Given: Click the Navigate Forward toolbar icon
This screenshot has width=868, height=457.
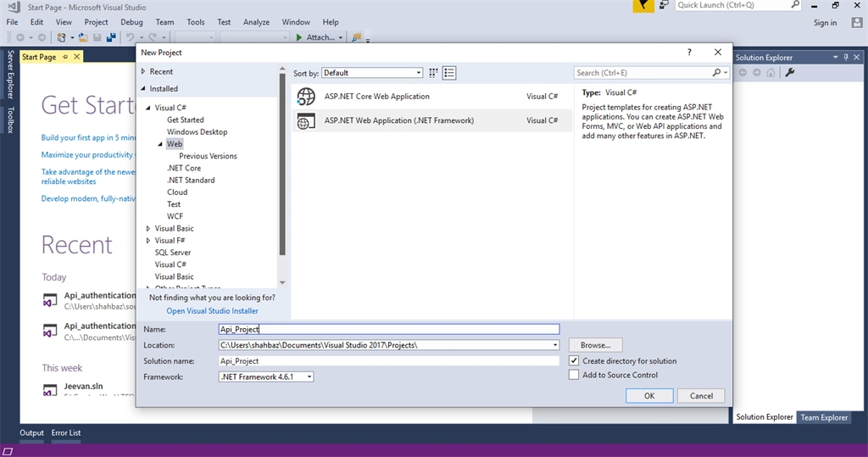Looking at the screenshot, I should coord(42,37).
